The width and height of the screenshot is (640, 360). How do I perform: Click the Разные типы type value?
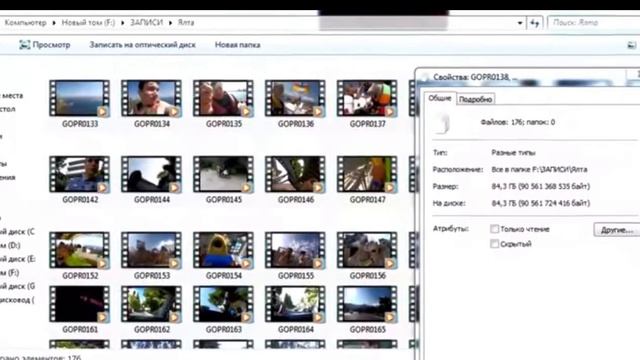[x=513, y=153]
